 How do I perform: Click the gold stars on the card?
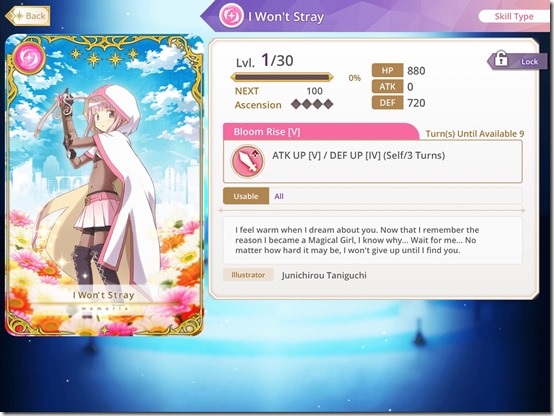pos(105,57)
